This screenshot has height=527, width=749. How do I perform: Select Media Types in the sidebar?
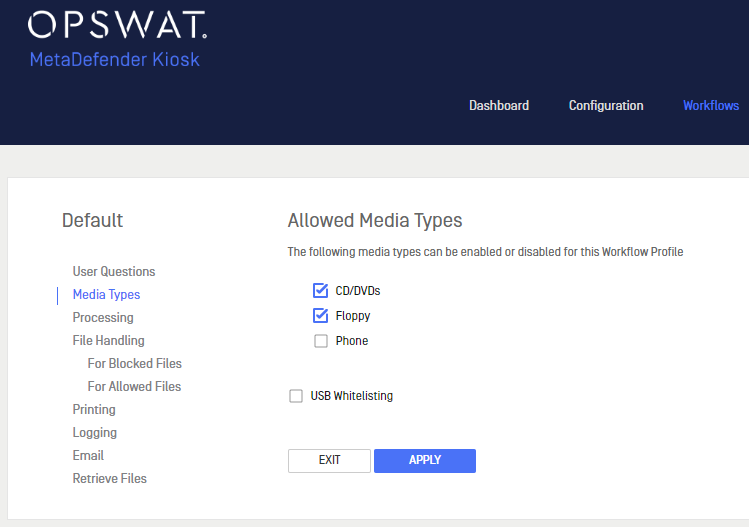tap(106, 295)
